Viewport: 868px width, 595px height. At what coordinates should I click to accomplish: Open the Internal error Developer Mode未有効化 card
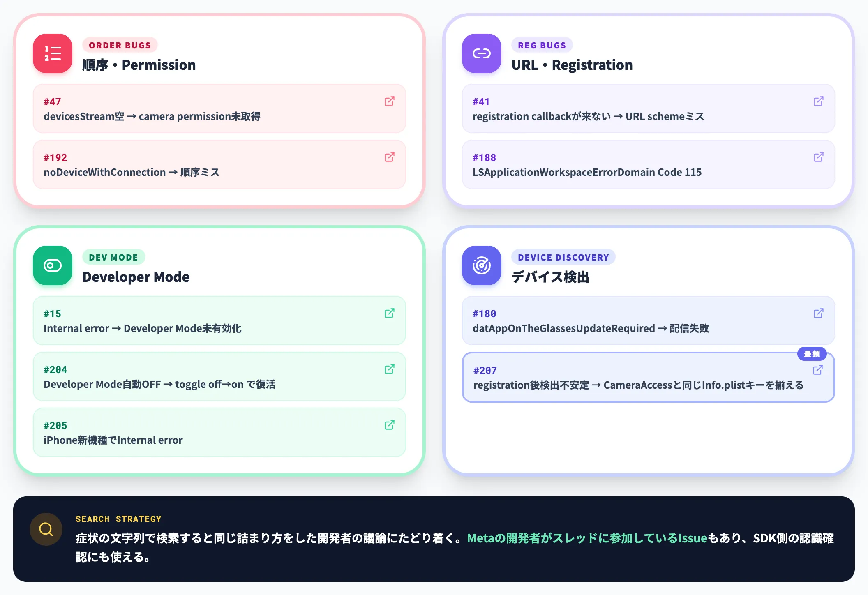click(219, 321)
